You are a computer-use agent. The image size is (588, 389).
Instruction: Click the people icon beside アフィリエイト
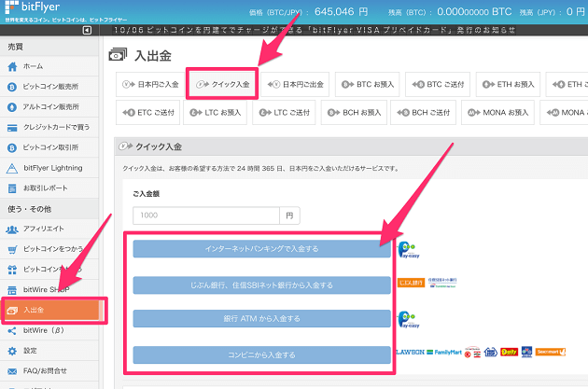12,229
